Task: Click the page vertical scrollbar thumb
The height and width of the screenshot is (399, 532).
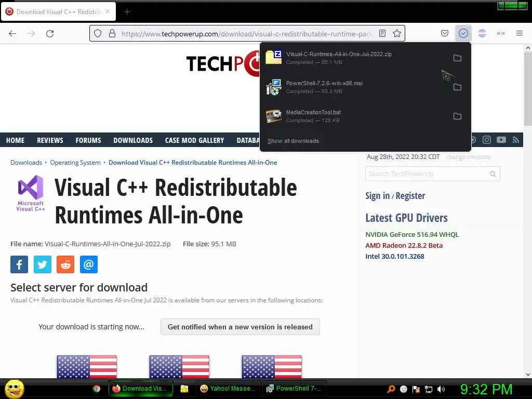Action: pos(528,88)
